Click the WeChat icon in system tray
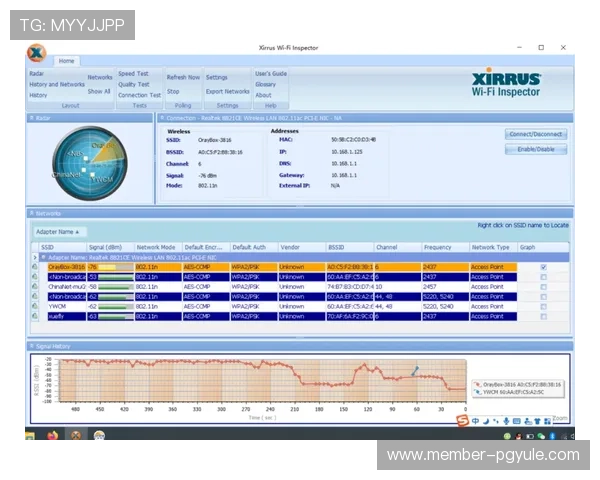Screen dimensions: 600x480 pyautogui.click(x=541, y=436)
